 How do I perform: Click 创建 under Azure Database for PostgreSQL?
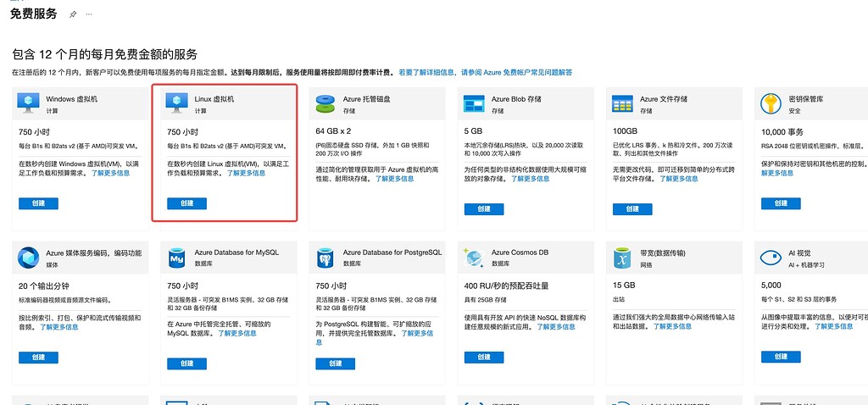tap(336, 363)
